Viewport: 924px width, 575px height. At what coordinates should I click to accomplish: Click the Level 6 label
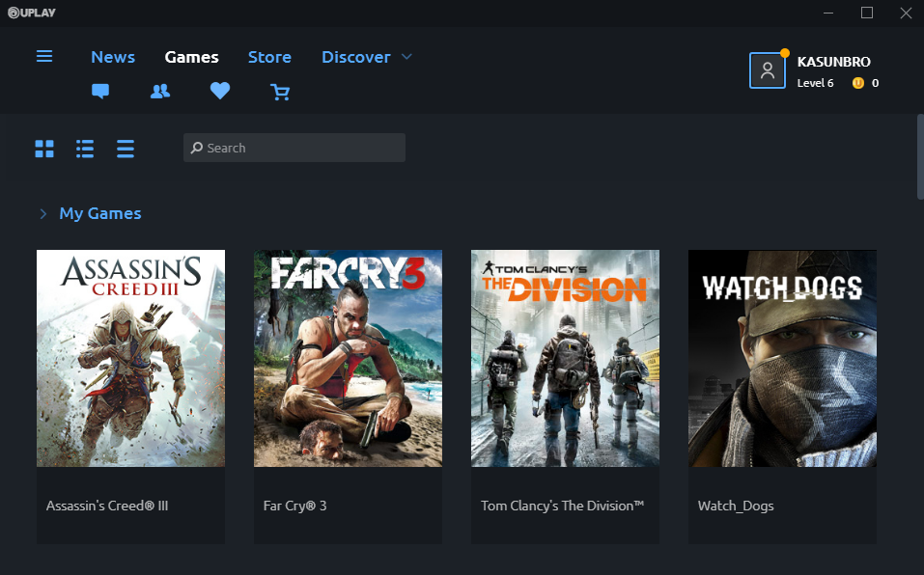click(816, 83)
